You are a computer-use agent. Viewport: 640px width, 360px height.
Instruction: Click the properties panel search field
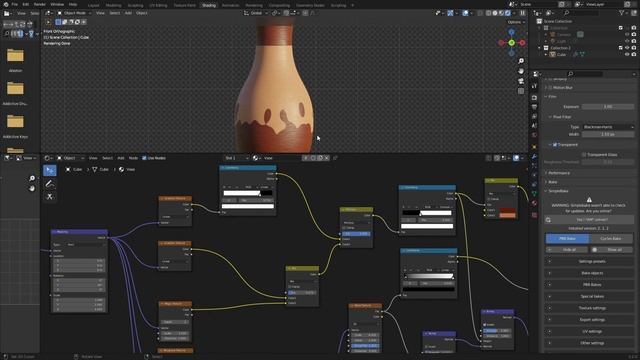click(585, 74)
